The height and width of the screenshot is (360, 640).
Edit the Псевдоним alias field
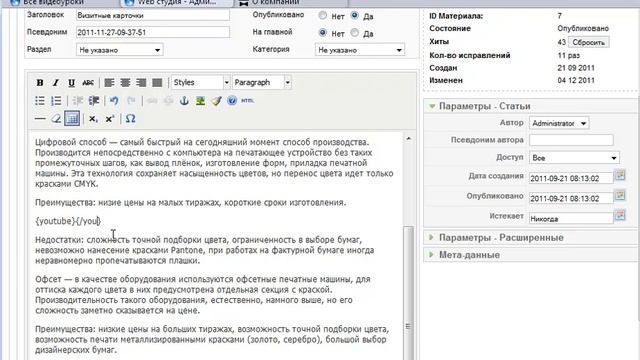[x=153, y=32]
